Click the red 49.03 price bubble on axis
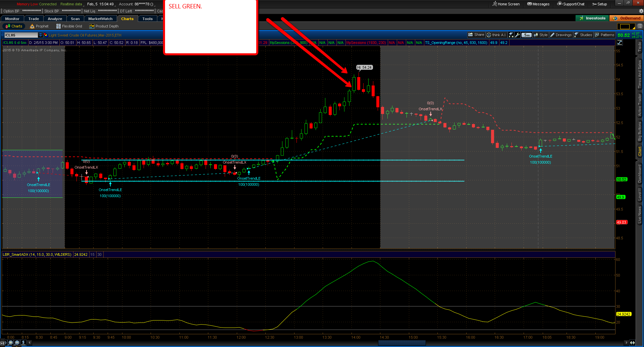This screenshot has width=644, height=347. coord(621,222)
